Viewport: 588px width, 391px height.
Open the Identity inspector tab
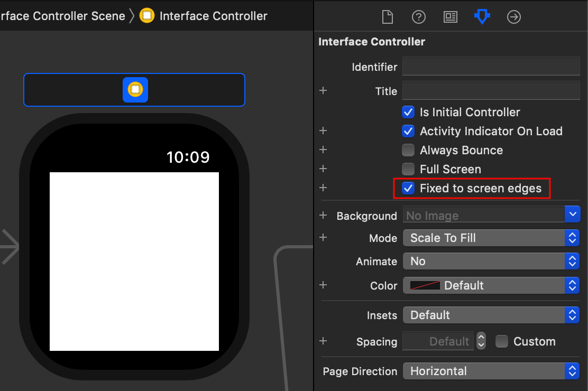tap(450, 17)
